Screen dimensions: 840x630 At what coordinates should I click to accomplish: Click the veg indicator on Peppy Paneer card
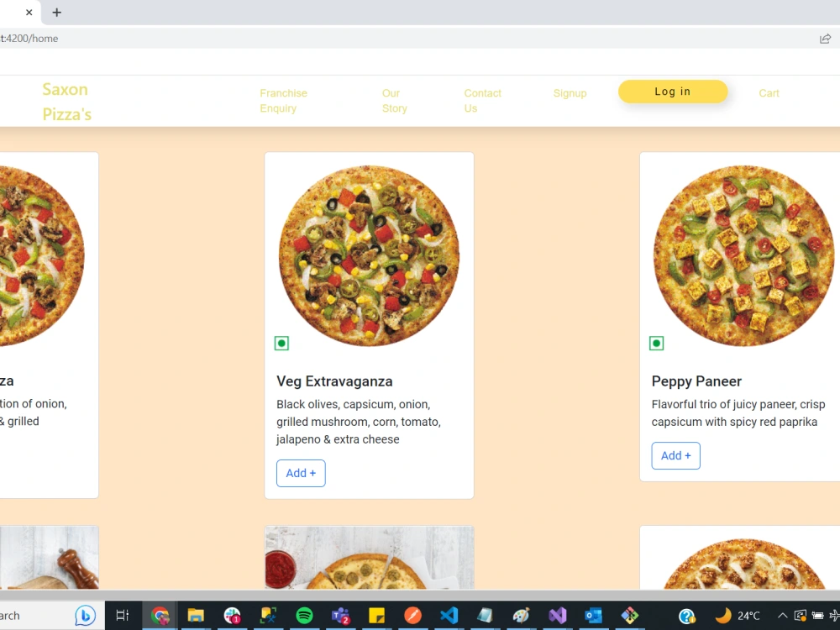click(656, 343)
